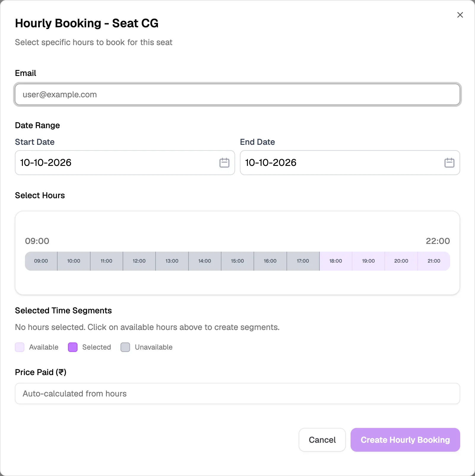Image resolution: width=475 pixels, height=476 pixels.
Task: Click the 22:00 end time label
Action: pos(438,241)
